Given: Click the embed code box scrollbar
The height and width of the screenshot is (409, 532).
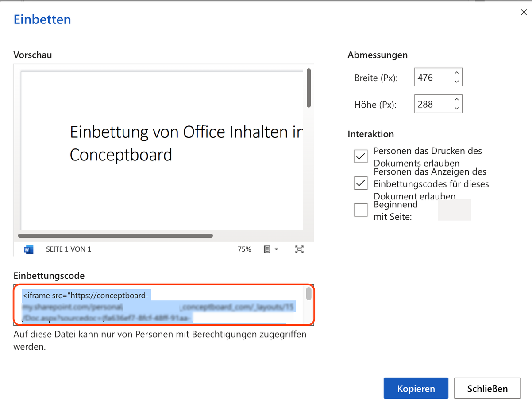Looking at the screenshot, I should tap(309, 294).
